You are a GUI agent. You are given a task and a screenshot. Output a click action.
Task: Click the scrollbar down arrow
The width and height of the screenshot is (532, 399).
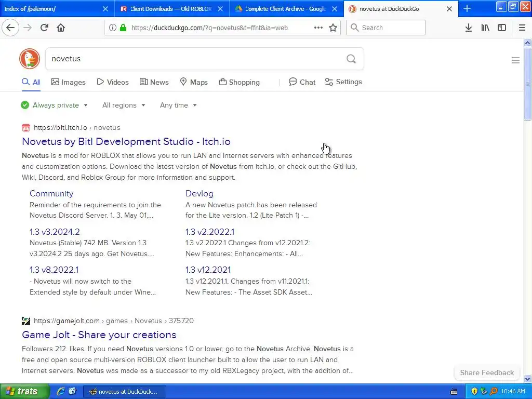pyautogui.click(x=527, y=379)
